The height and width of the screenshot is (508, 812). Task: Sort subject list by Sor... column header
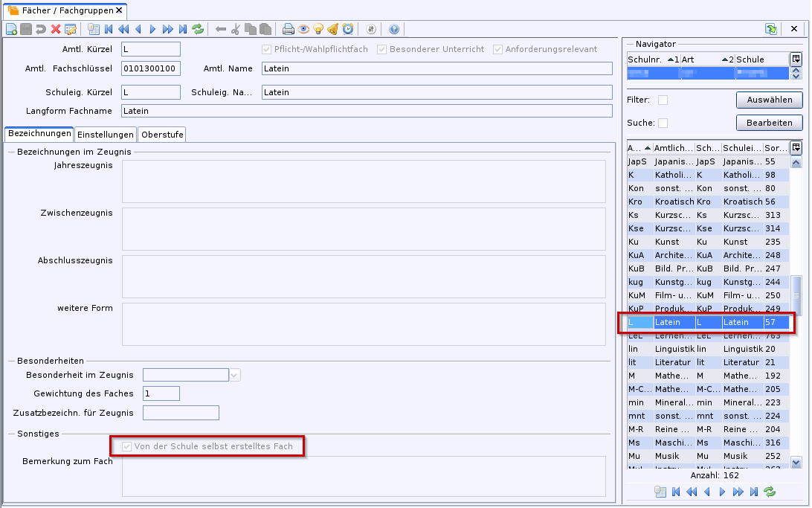[x=776, y=148]
